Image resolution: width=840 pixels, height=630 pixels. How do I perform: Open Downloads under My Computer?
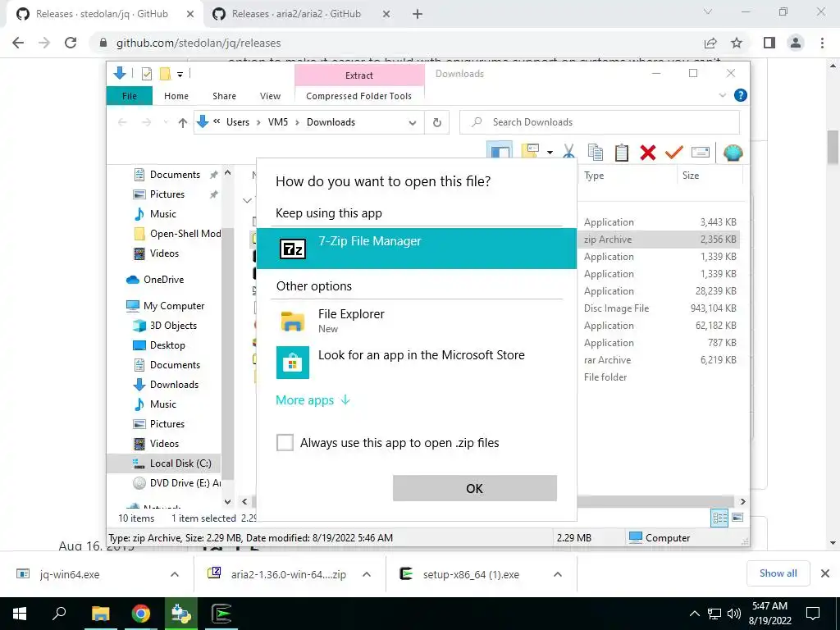pyautogui.click(x=174, y=384)
